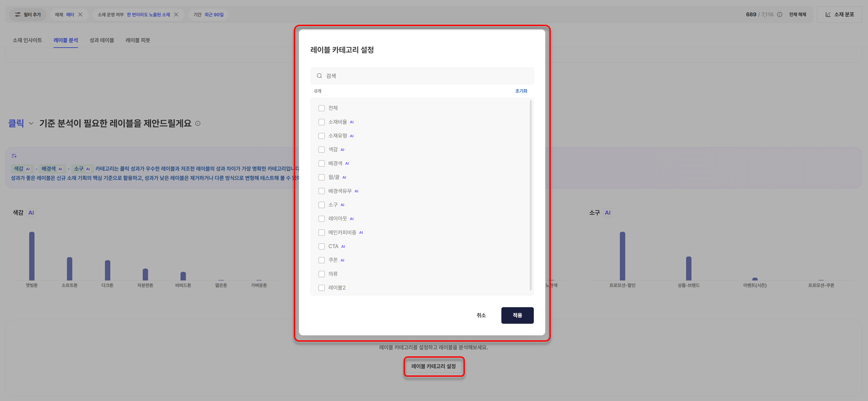Click the info icon next to 689 / 7,116
The height and width of the screenshot is (401, 868).
(779, 15)
